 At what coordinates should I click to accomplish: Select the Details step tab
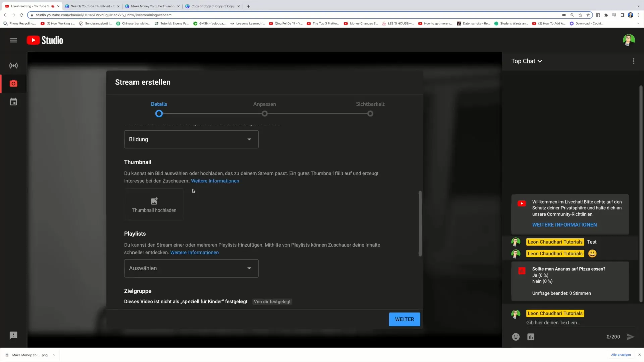pos(159,104)
